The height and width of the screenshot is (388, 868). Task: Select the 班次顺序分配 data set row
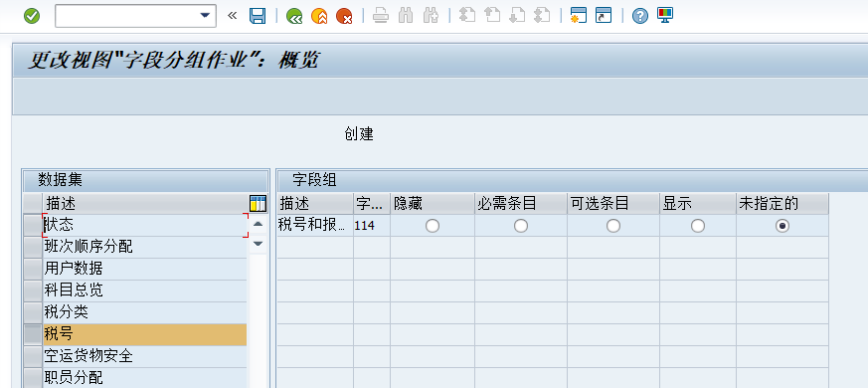(x=145, y=247)
